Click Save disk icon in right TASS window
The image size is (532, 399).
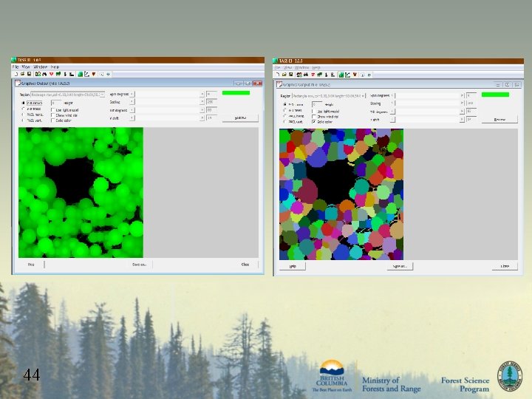291,75
